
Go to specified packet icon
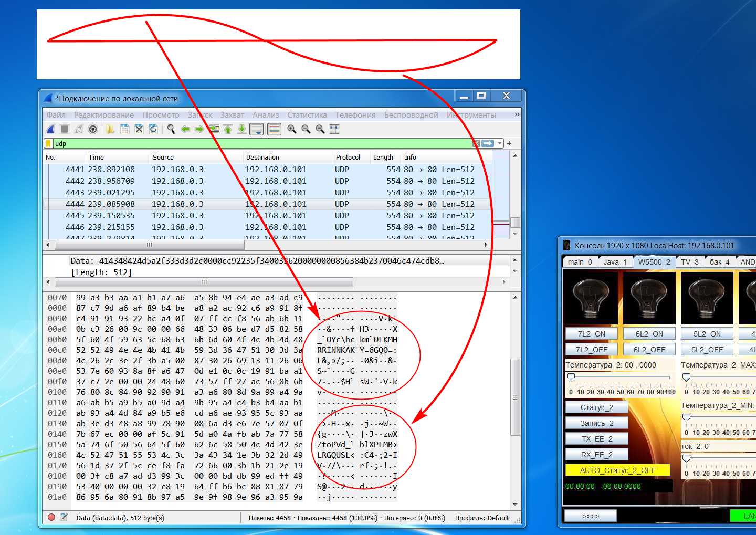coord(214,129)
